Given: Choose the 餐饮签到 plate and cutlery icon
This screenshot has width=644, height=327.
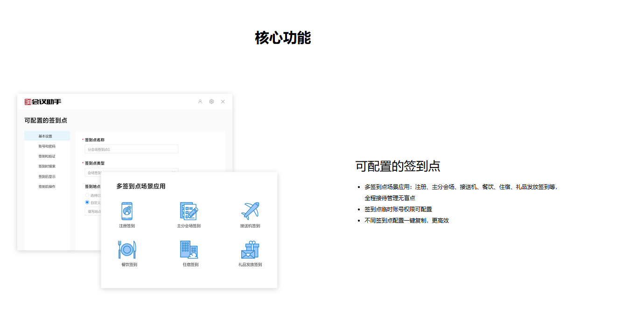Looking at the screenshot, I should [126, 250].
